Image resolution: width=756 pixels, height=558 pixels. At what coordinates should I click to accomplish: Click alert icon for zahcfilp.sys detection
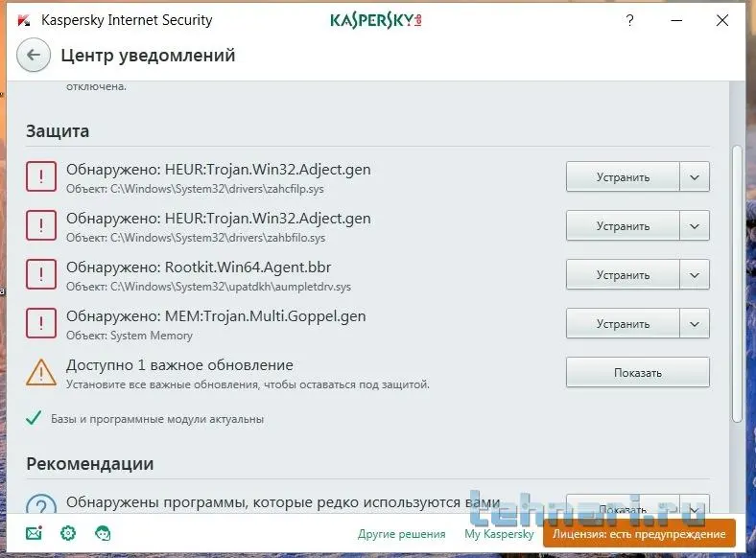coord(41,176)
